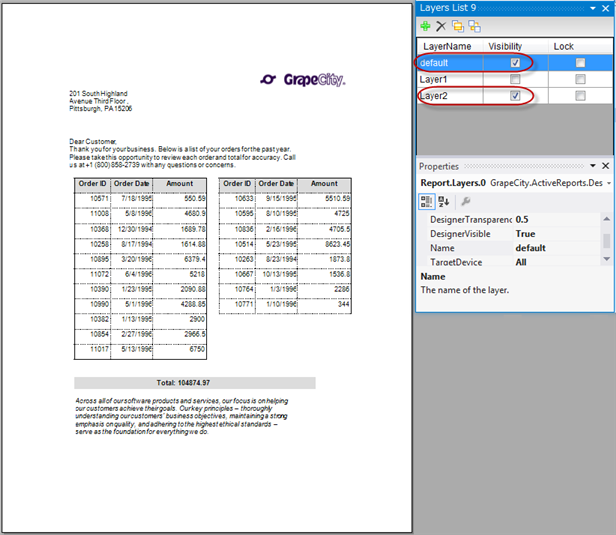
Task: Toggle visibility of default layer
Action: (x=515, y=63)
